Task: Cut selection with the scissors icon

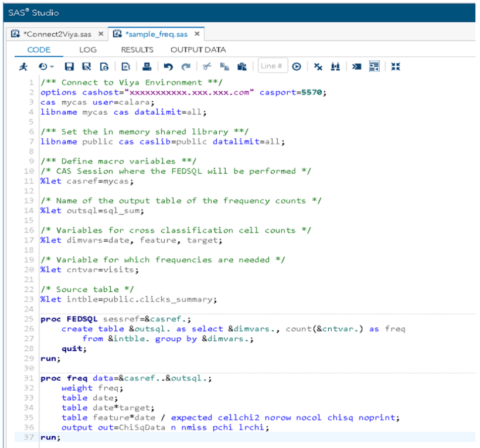Action: [207, 66]
